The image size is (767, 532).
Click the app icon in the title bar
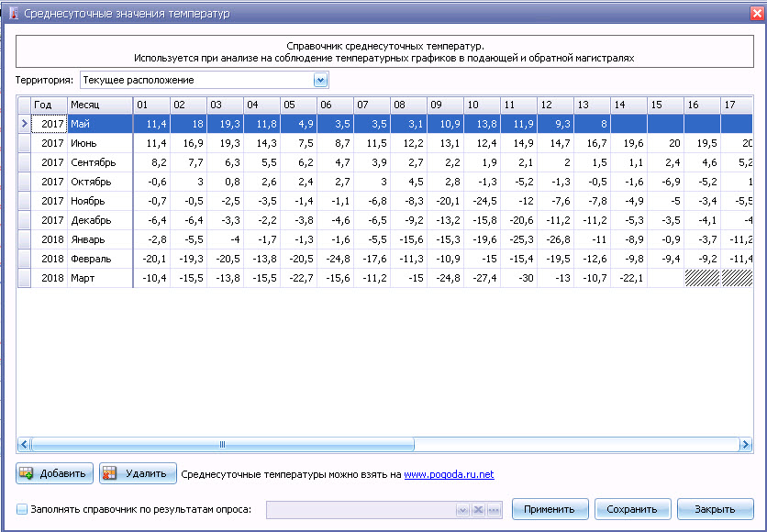pyautogui.click(x=12, y=14)
